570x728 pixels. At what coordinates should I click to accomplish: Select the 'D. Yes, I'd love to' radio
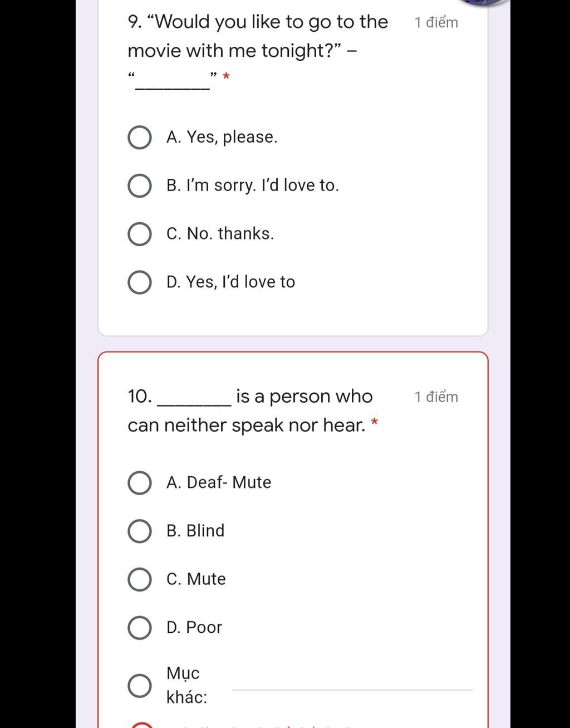pos(140,282)
